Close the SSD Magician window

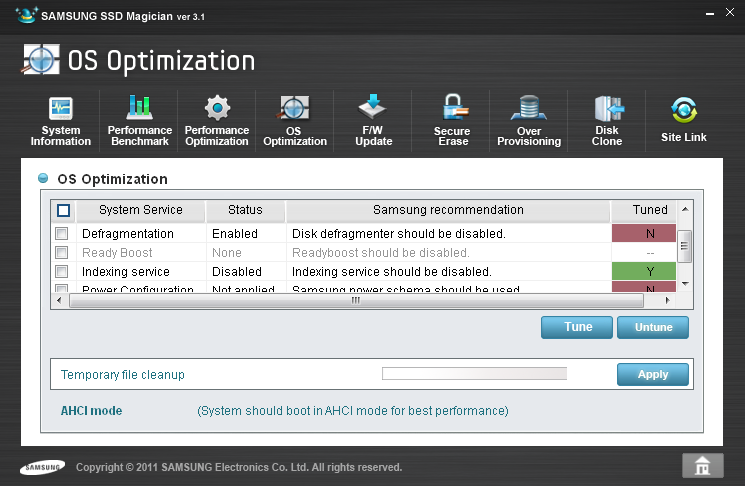(730, 12)
